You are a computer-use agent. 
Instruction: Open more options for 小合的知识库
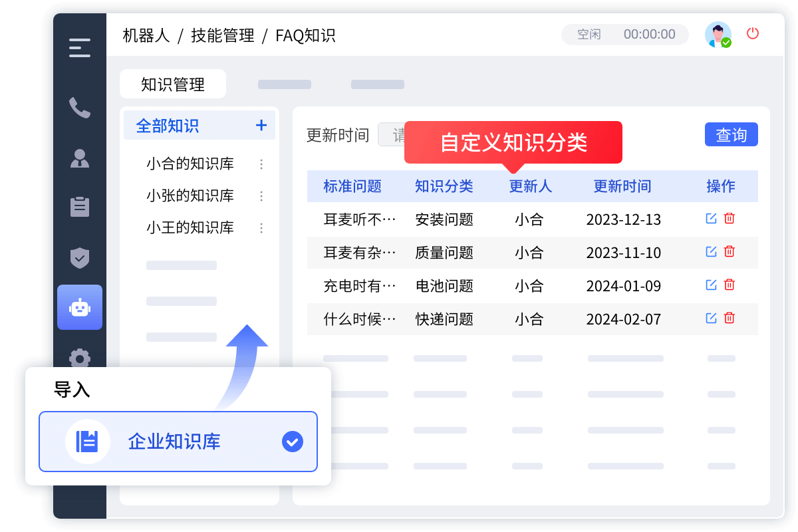(x=261, y=164)
